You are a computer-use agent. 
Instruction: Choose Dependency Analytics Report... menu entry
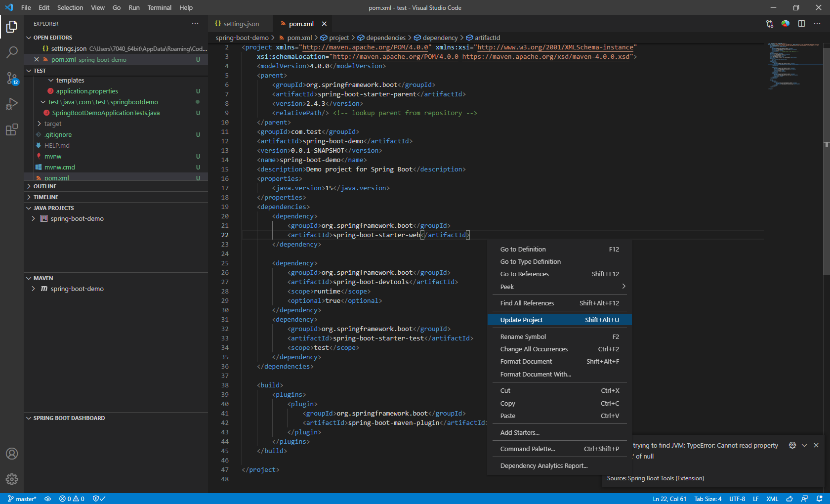pyautogui.click(x=559, y=465)
